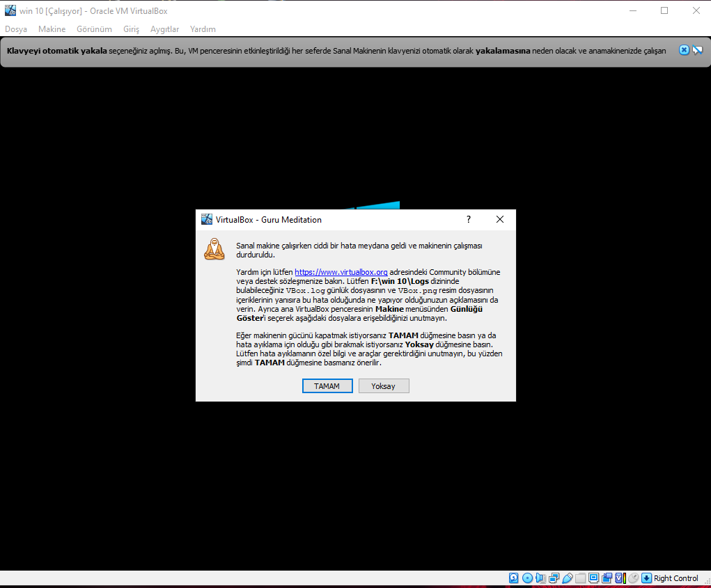Click the network status icon
Image resolution: width=711 pixels, height=588 pixels.
[554, 578]
